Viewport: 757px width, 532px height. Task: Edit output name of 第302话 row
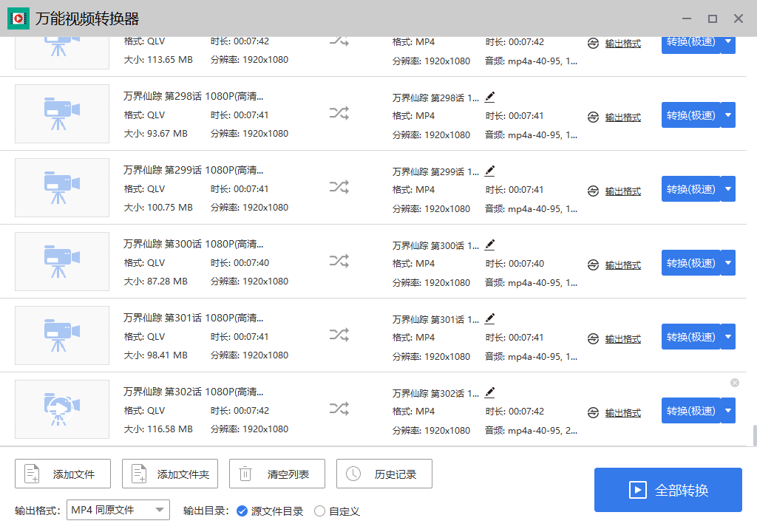pyautogui.click(x=489, y=392)
